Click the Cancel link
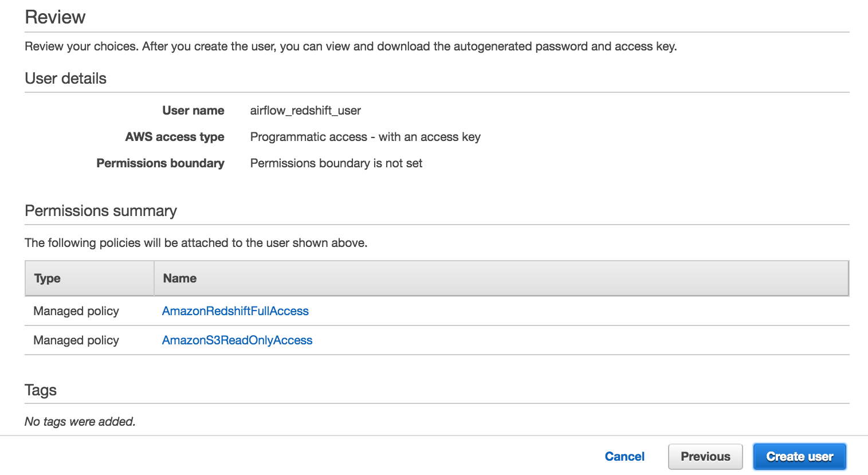 pos(625,456)
